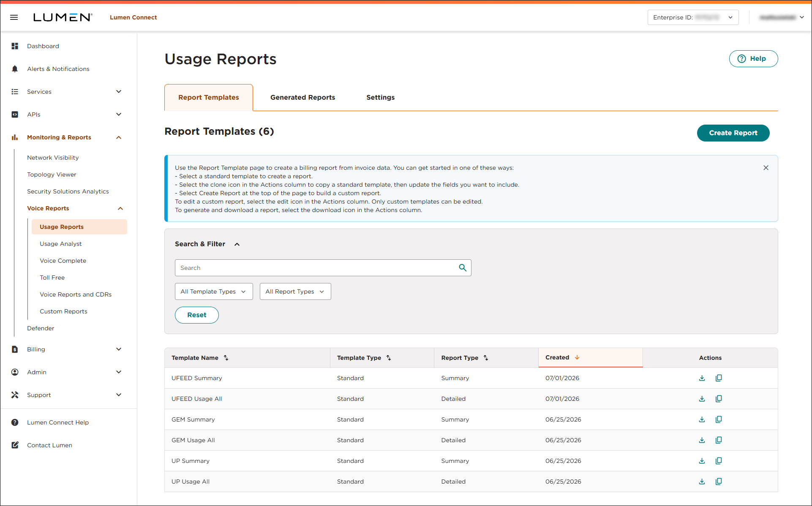812x506 pixels.
Task: Collapse the Monitoring & Reports section
Action: coord(119,137)
